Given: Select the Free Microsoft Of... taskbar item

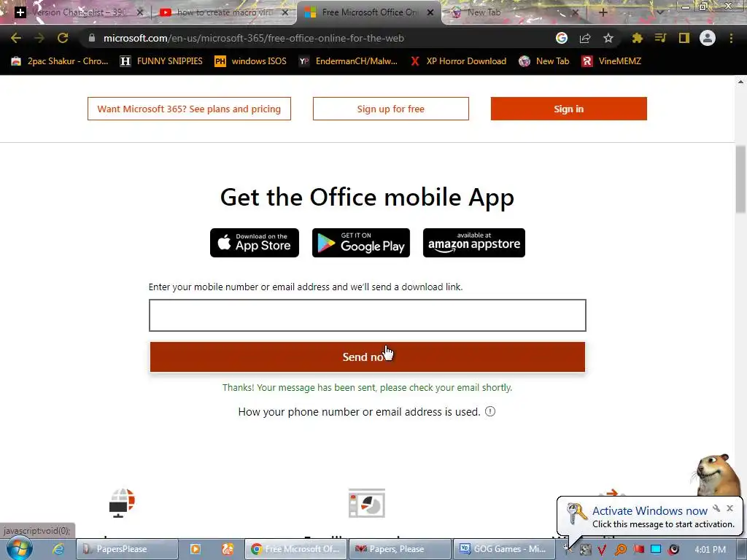Looking at the screenshot, I should [x=296, y=549].
